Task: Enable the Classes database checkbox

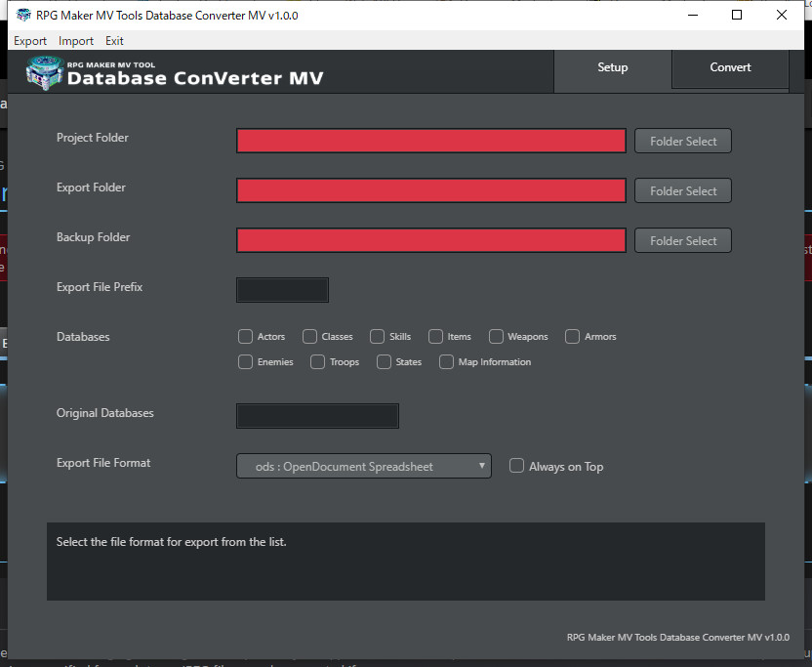Action: click(x=309, y=336)
